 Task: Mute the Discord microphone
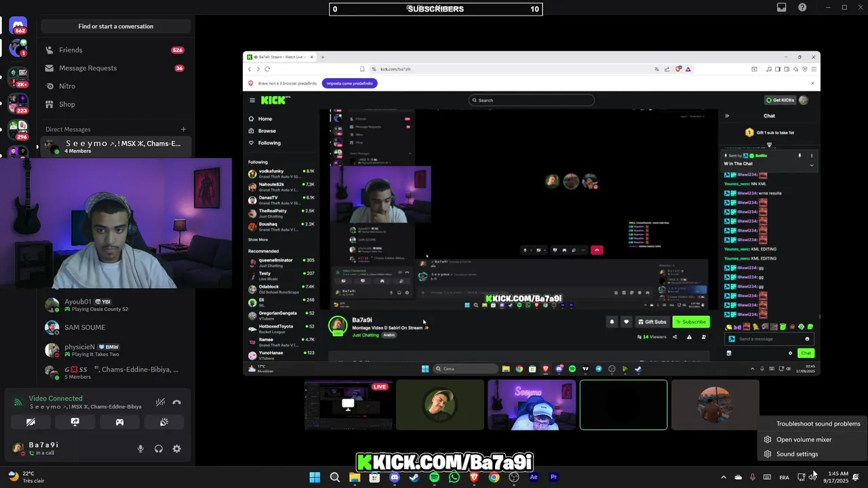(141, 449)
